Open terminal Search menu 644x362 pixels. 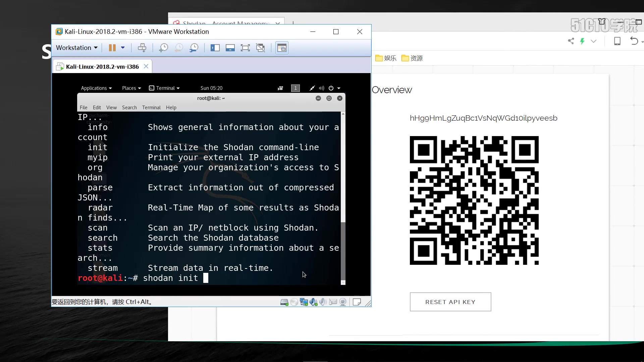click(x=129, y=108)
